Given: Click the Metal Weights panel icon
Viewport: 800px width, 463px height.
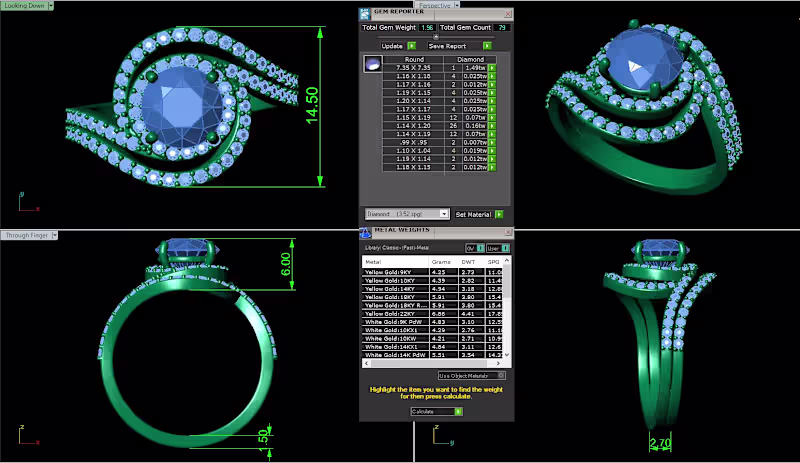Looking at the screenshot, I should coord(365,232).
